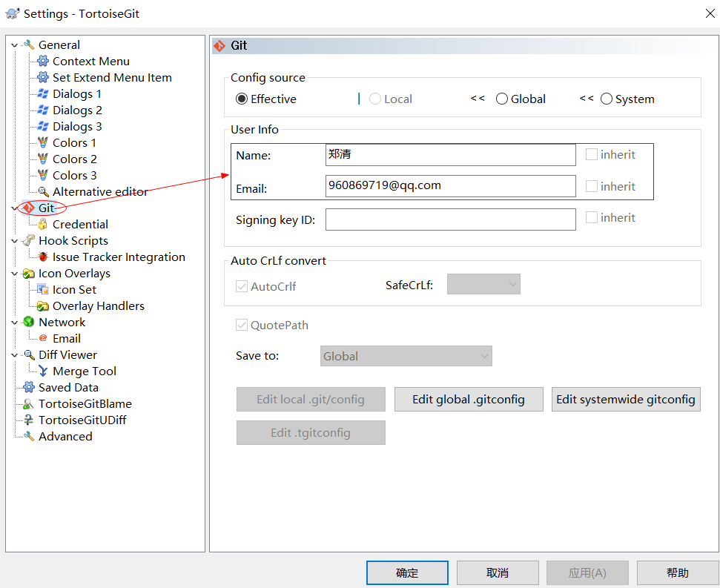Click the Git diamond icon in the tree

pyautogui.click(x=29, y=208)
